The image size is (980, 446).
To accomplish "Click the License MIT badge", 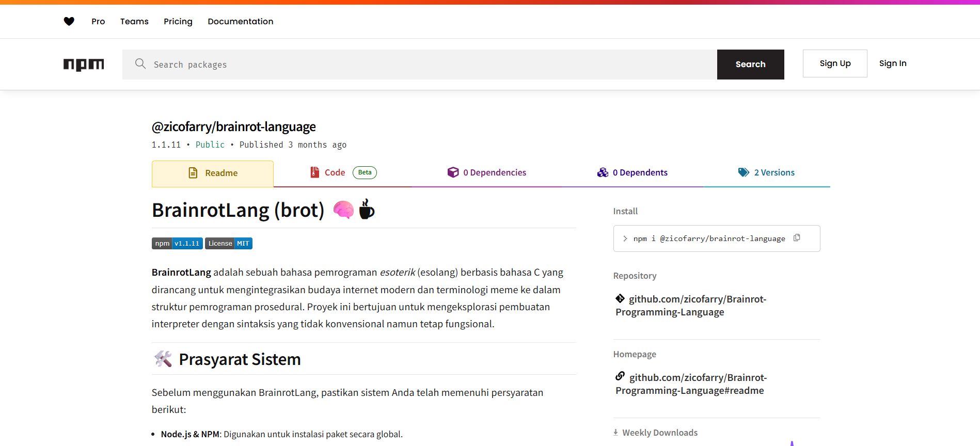I will (x=229, y=244).
